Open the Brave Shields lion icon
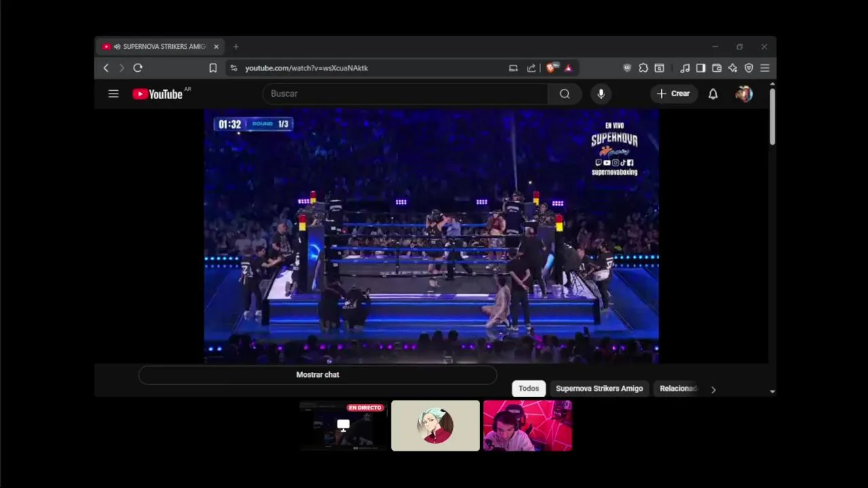 (x=552, y=68)
